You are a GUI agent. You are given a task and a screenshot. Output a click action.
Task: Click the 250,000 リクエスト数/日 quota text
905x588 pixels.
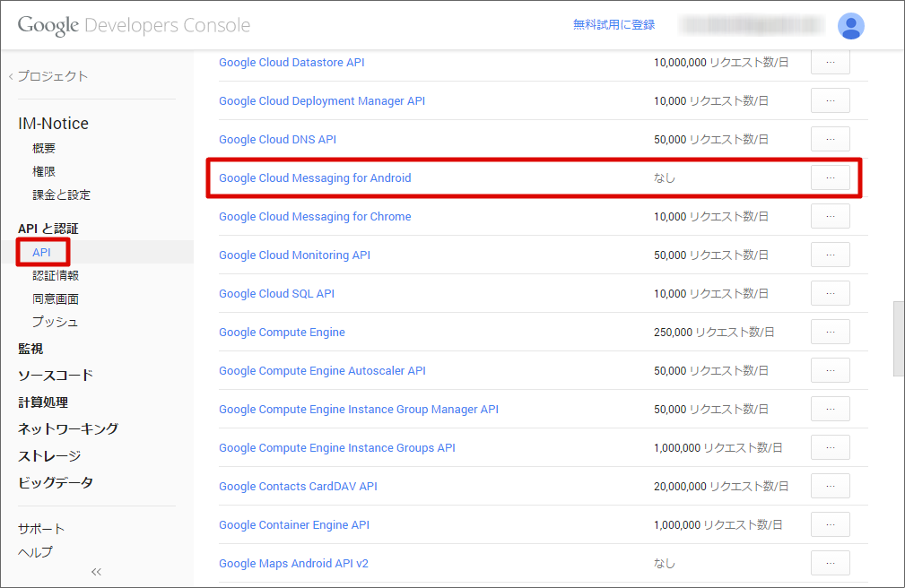tap(714, 333)
